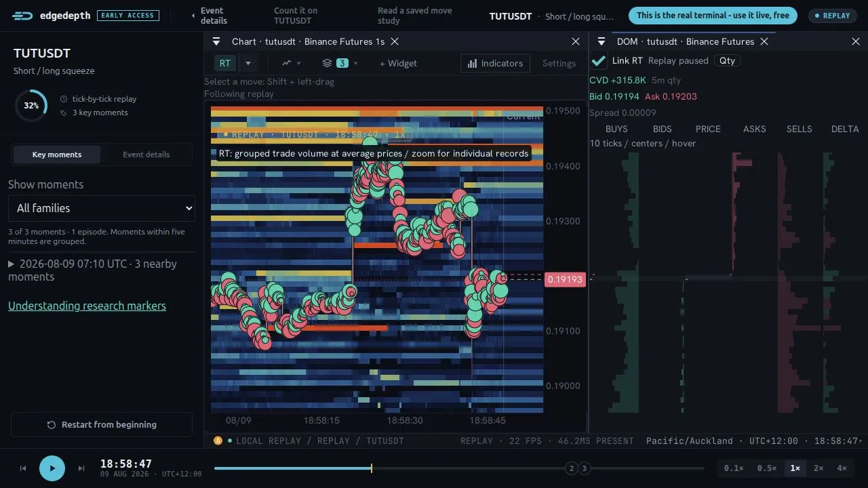The height and width of the screenshot is (488, 868).
Task: Click the current price label 0.19193
Action: click(x=565, y=279)
